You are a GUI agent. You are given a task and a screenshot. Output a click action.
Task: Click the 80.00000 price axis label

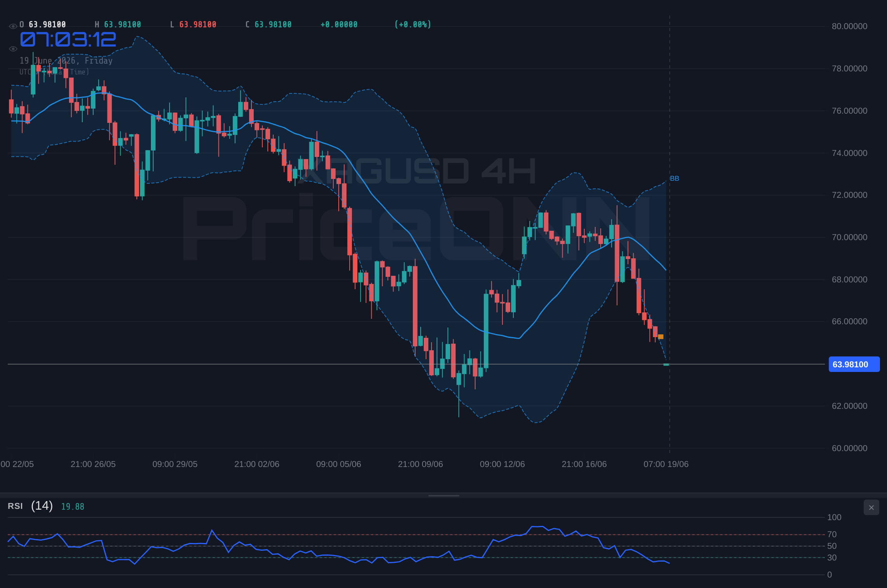[849, 26]
